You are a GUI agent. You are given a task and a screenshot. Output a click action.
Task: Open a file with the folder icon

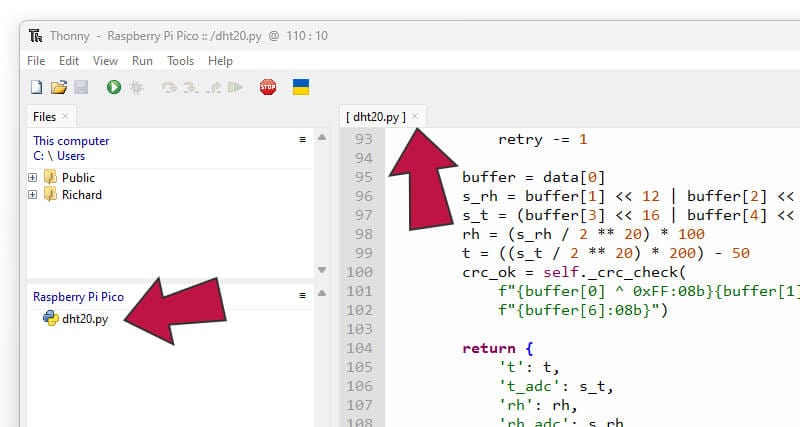(59, 87)
